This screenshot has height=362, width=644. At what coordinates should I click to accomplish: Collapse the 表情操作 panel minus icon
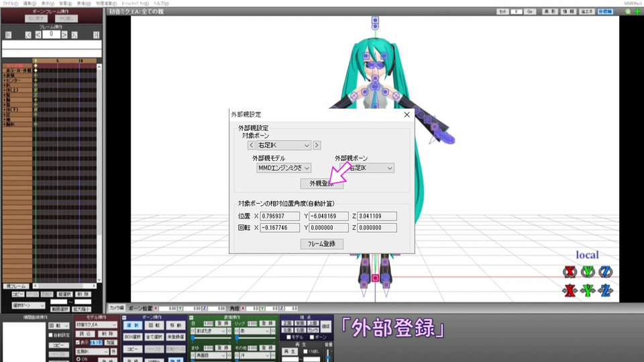[x=191, y=318]
